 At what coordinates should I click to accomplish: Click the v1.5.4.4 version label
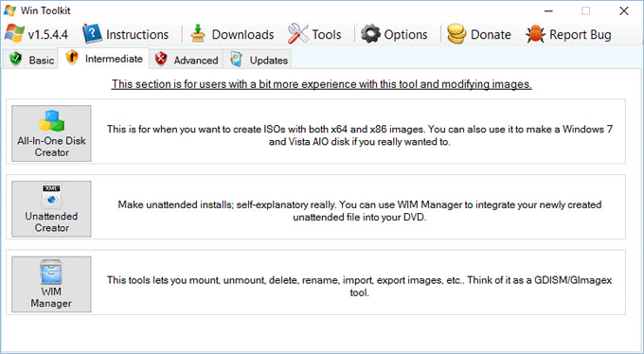tap(48, 34)
